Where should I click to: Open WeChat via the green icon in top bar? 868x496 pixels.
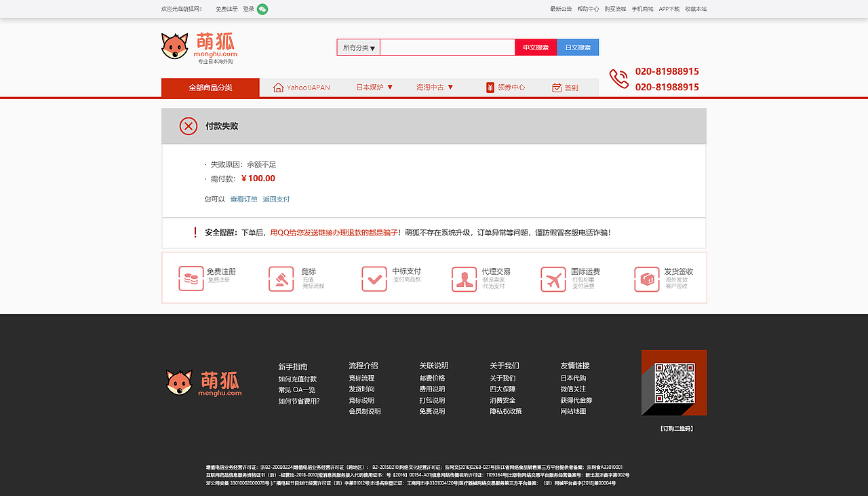[x=263, y=9]
